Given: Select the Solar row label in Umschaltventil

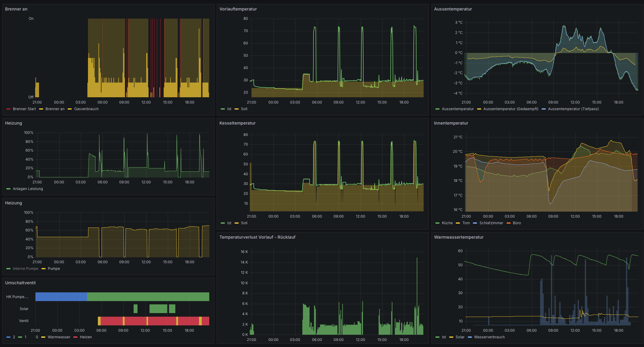Looking at the screenshot, I should pos(24,309).
